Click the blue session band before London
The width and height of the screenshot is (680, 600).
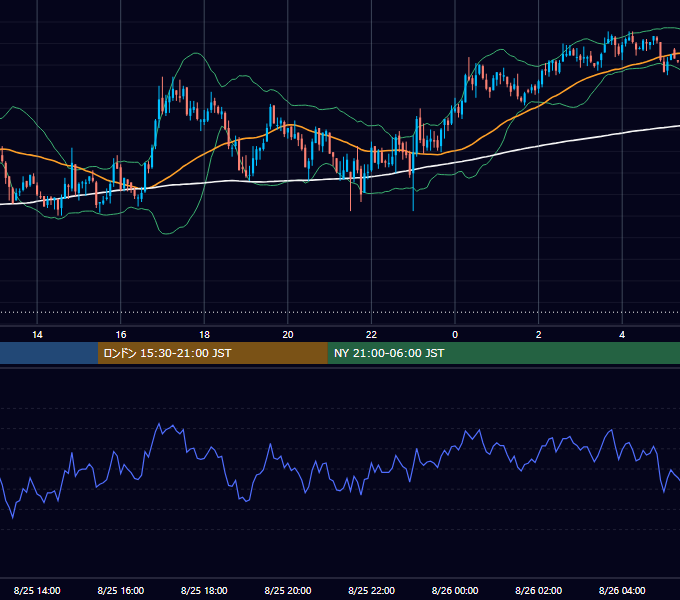49,353
